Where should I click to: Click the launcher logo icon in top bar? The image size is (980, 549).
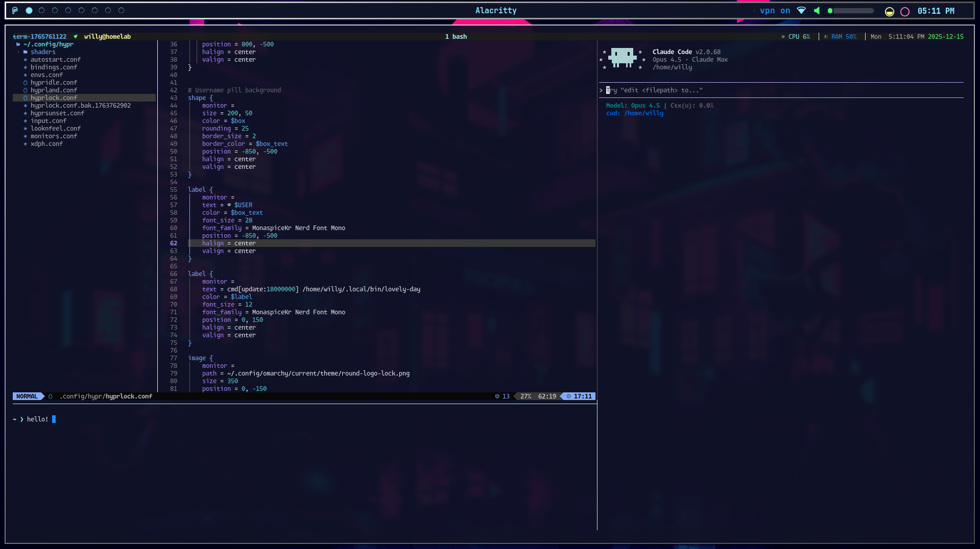[15, 10]
